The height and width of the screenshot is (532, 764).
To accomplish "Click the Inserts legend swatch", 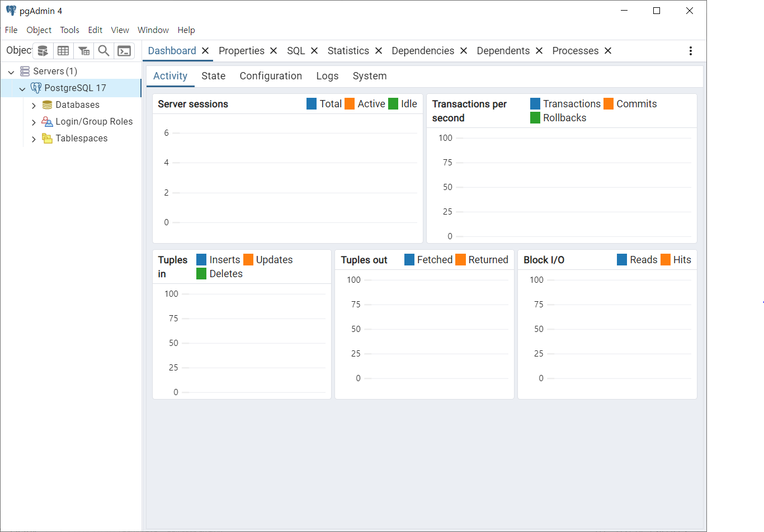I will click(201, 260).
